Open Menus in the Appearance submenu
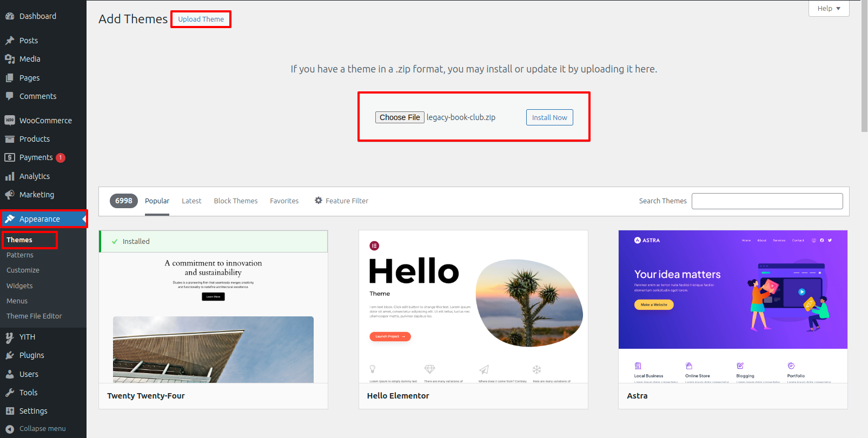The width and height of the screenshot is (868, 438). [x=17, y=301]
